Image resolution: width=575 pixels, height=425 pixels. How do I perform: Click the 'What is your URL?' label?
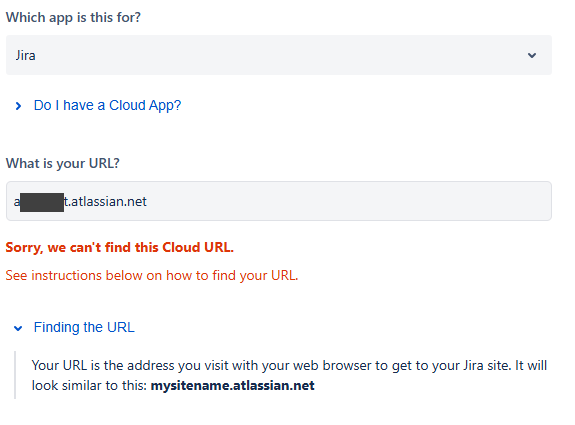coord(63,164)
